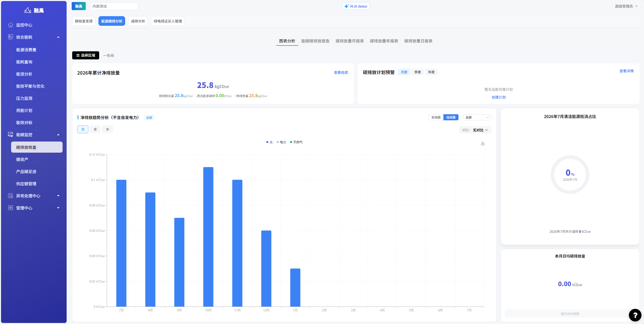Click the 管理中心 grid icon
Image resolution: width=644 pixels, height=324 pixels.
(x=11, y=208)
